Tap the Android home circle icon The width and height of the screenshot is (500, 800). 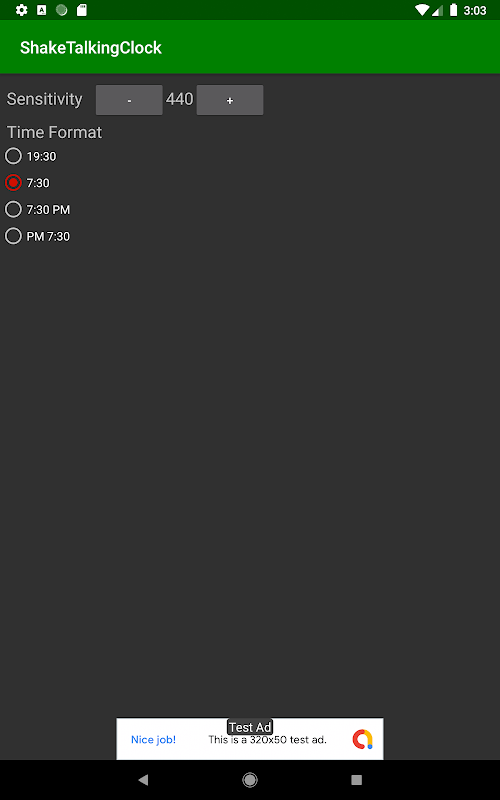point(250,780)
